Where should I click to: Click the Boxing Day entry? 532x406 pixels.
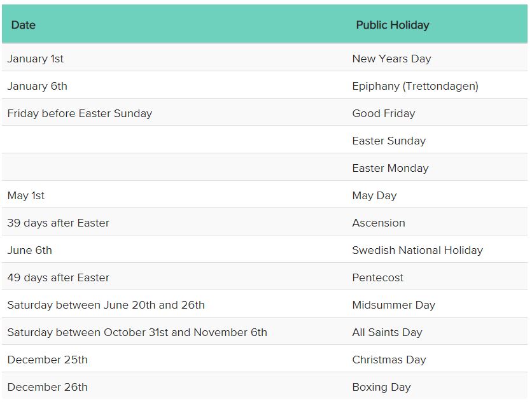[381, 387]
